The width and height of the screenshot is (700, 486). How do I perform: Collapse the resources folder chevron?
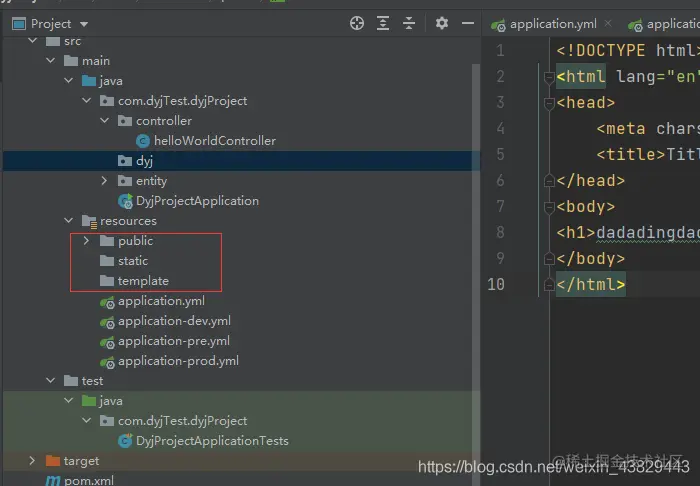pos(68,220)
